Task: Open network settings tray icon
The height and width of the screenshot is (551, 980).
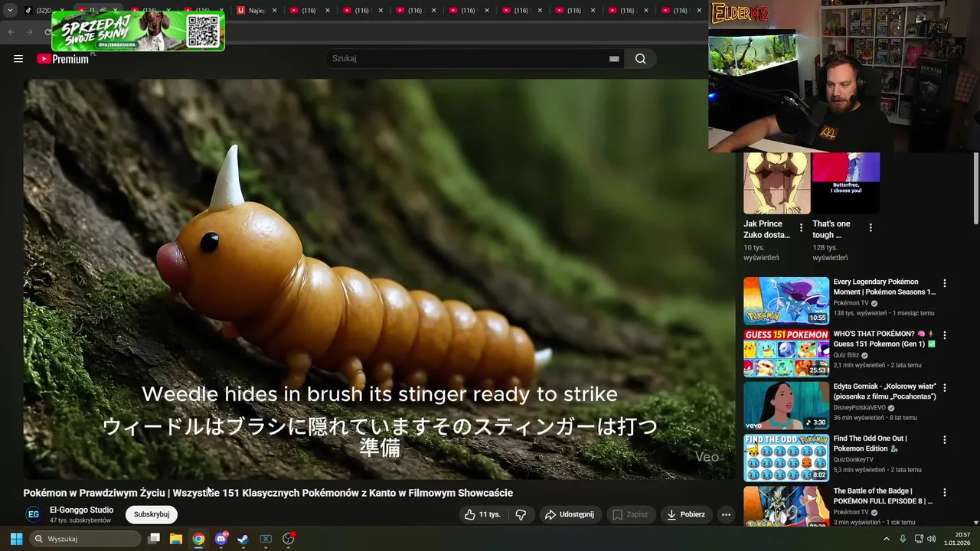Action: (x=919, y=539)
